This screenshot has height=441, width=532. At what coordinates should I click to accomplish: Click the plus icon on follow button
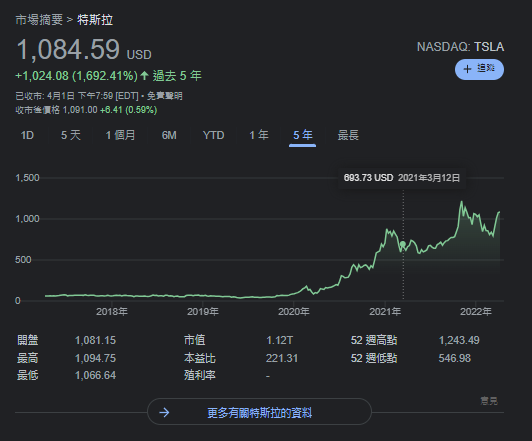pyautogui.click(x=467, y=69)
